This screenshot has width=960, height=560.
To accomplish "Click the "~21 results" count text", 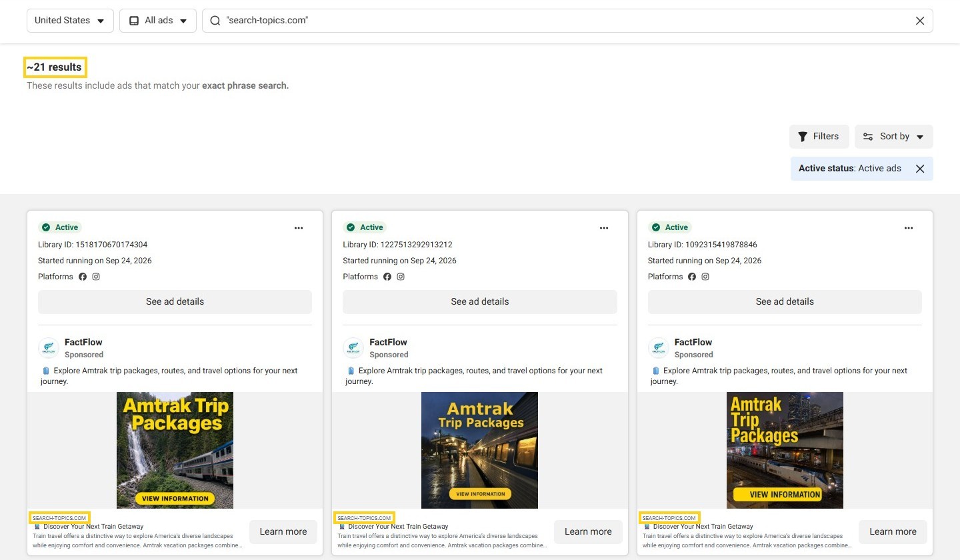I will [55, 67].
